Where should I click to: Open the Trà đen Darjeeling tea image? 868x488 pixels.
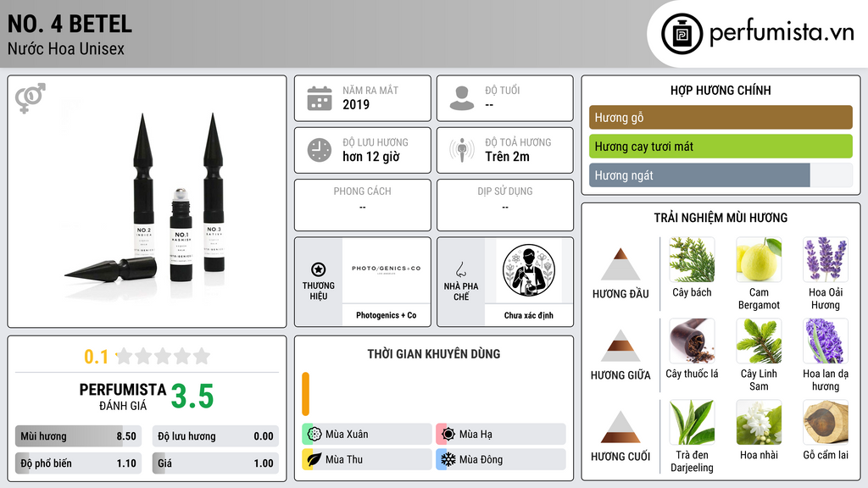point(692,423)
